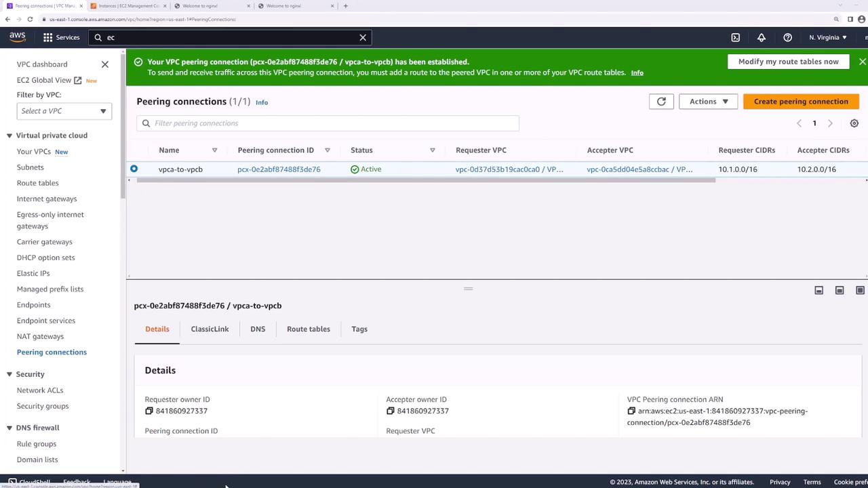
Task: Go back in the browser
Action: pos(7,19)
